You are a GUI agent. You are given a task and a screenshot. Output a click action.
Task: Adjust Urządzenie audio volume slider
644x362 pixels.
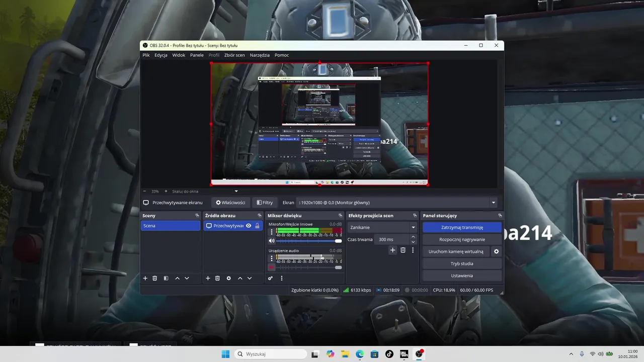point(309,267)
